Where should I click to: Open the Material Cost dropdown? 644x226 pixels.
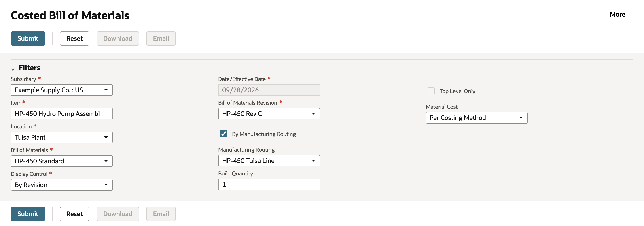point(477,118)
